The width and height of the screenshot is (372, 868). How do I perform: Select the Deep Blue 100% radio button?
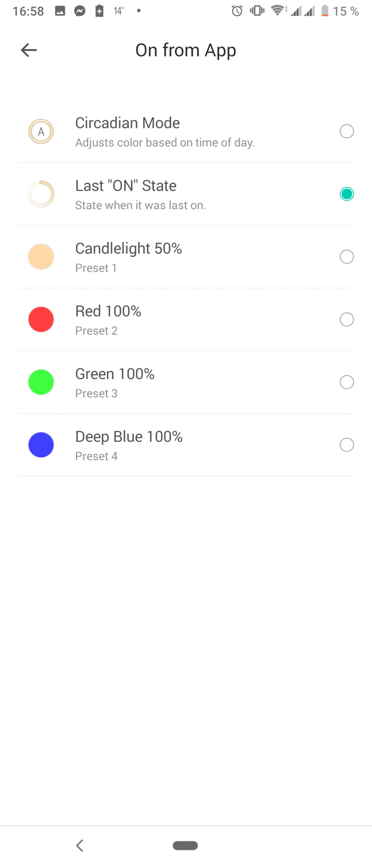coord(347,445)
